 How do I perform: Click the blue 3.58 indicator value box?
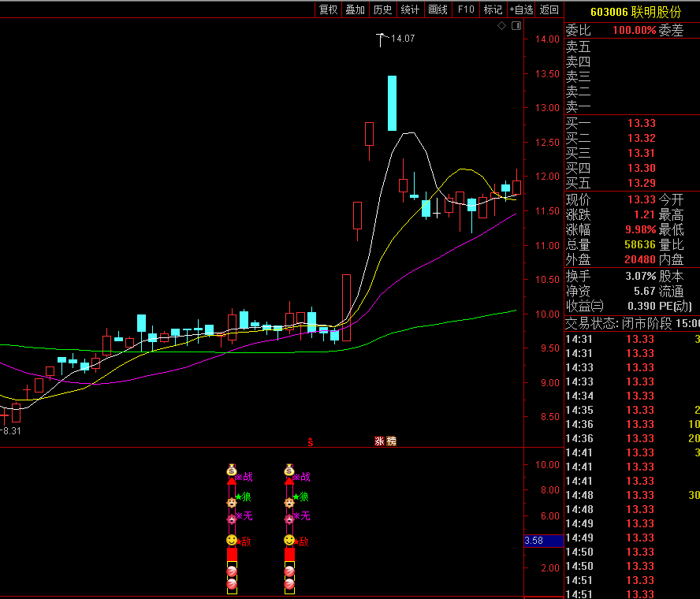click(544, 541)
